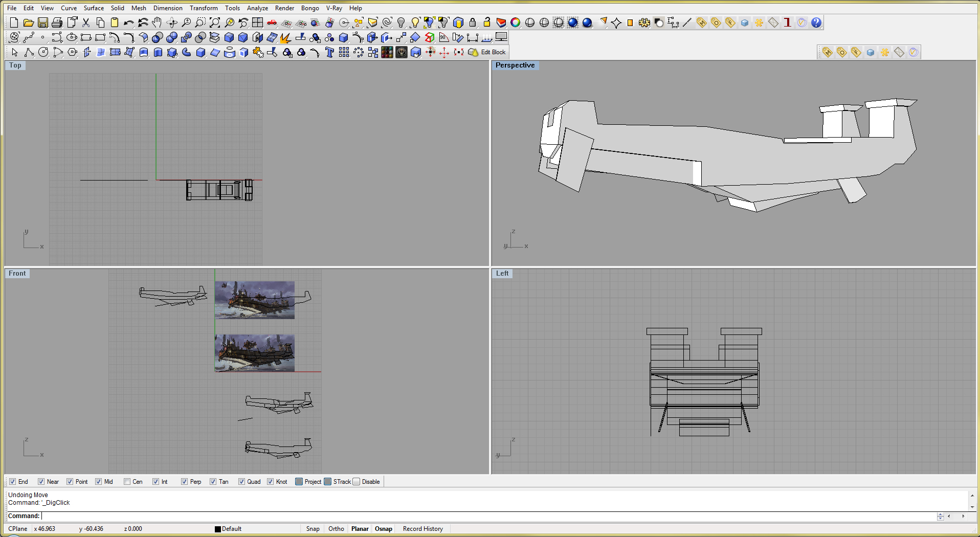The height and width of the screenshot is (537, 980).
Task: Open the Default layer selector in status bar
Action: pos(231,529)
